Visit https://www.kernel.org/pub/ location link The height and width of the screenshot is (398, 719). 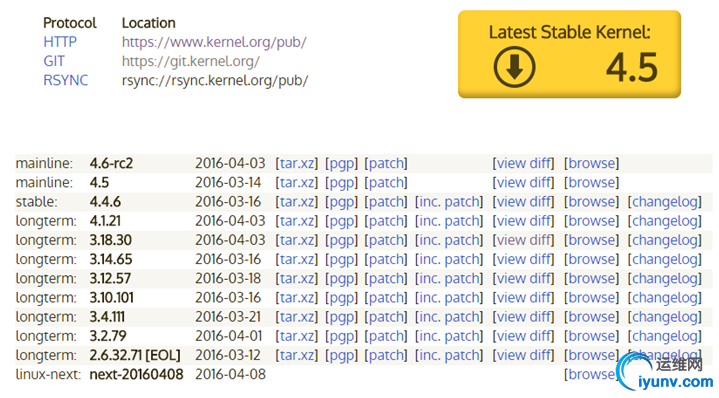point(214,42)
